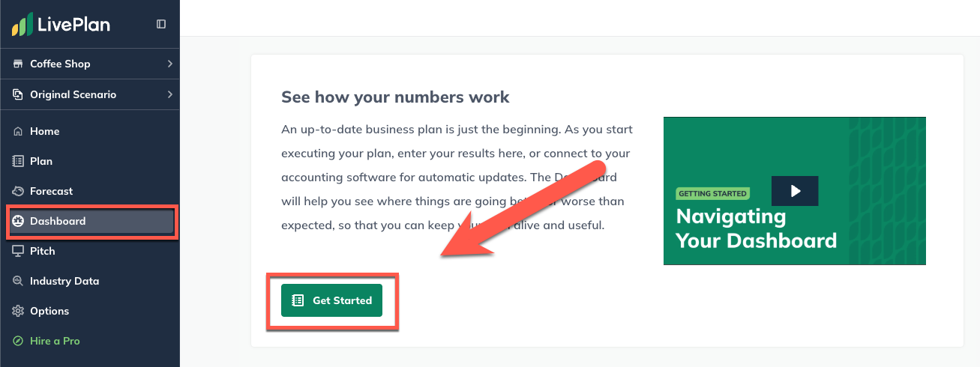Image resolution: width=980 pixels, height=367 pixels.
Task: Click the green Get Started button
Action: click(x=331, y=300)
